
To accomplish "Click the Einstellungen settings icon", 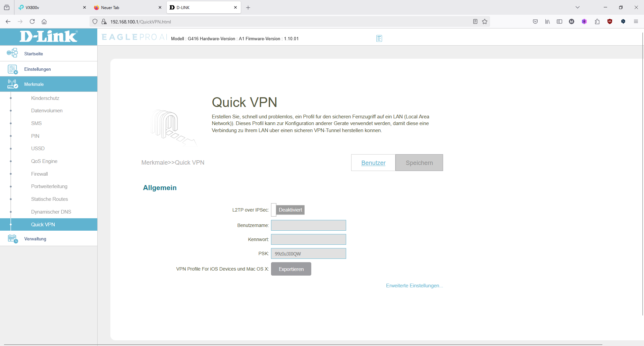I will [x=13, y=69].
